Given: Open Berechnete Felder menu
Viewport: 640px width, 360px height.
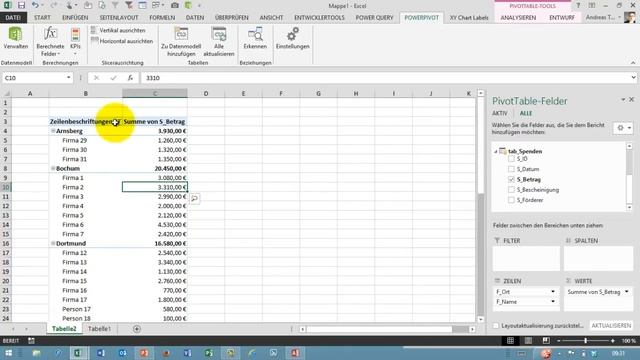Looking at the screenshot, I should [50, 42].
